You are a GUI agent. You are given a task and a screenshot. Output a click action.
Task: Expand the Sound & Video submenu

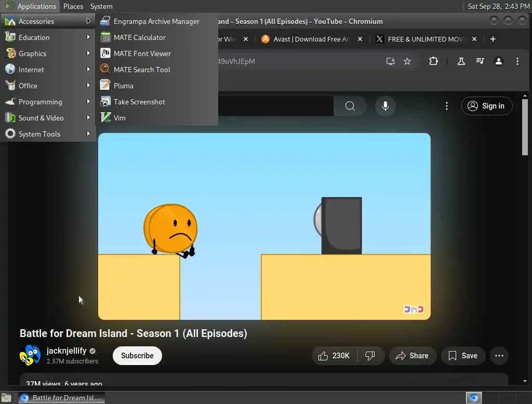(47, 118)
